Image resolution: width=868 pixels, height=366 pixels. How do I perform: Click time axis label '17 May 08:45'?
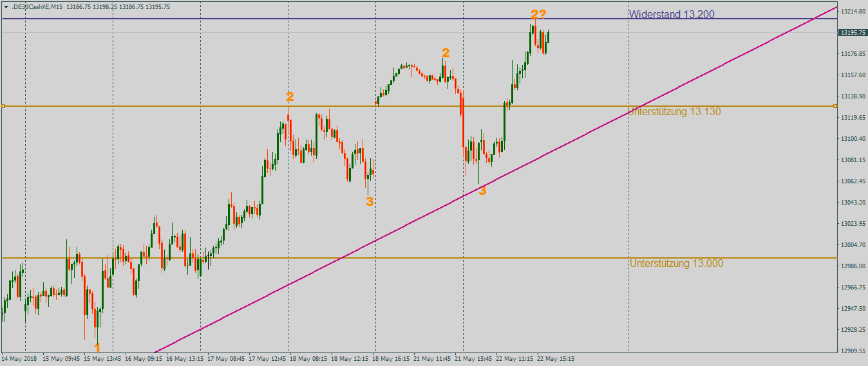227,359
